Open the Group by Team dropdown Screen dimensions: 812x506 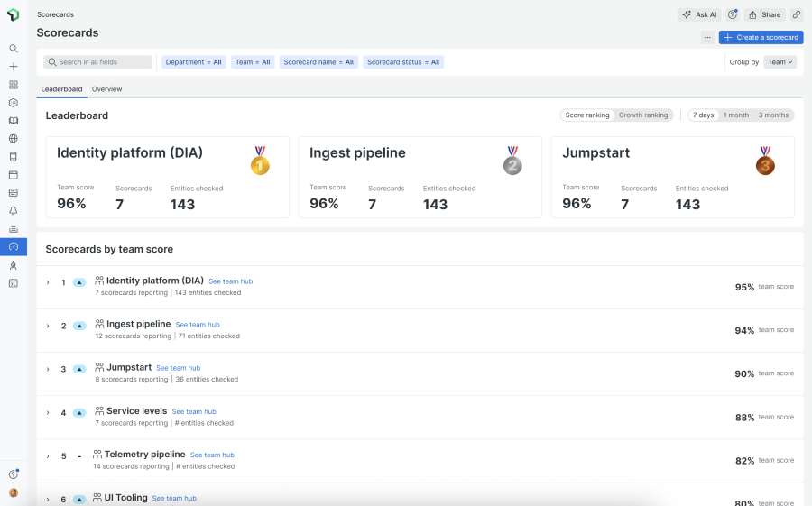tap(780, 62)
